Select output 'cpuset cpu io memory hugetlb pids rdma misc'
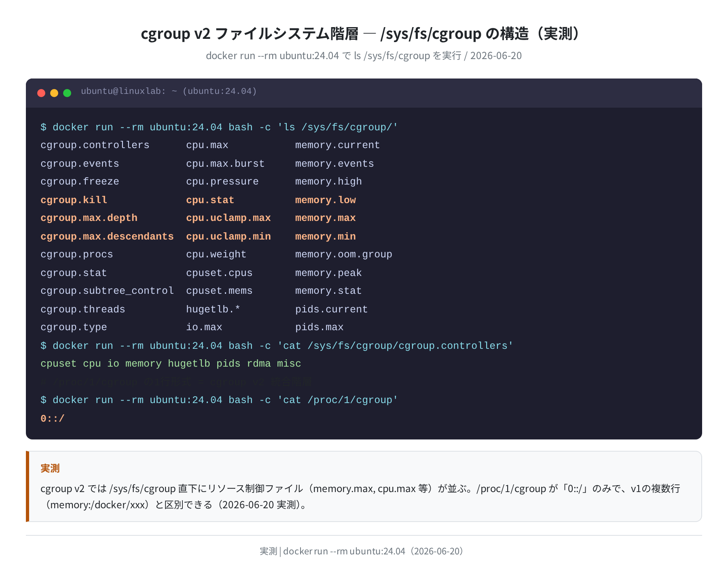 (x=171, y=364)
